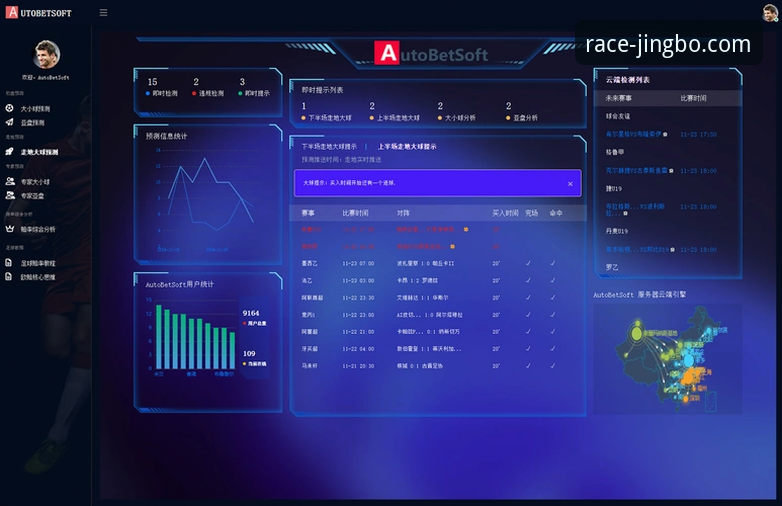The image size is (782, 506).
Task: Click the online count value 109
Action: [249, 353]
